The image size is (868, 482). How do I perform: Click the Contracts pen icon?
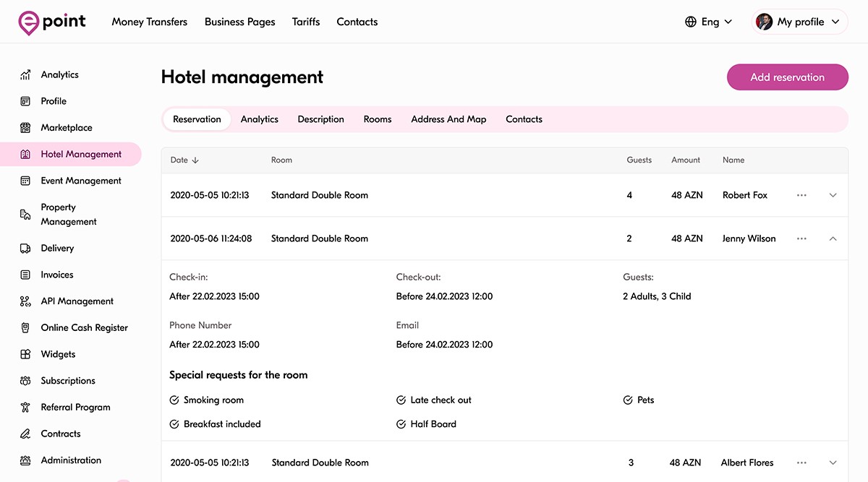25,434
